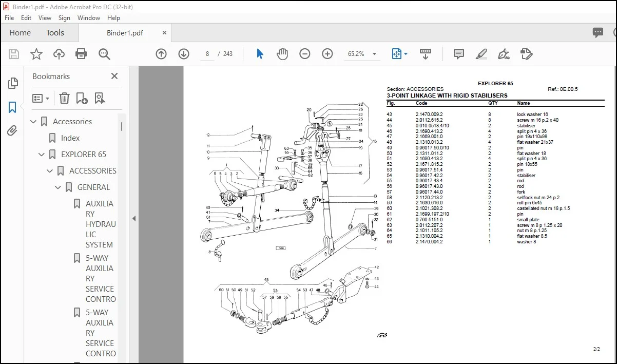
Task: Close the Binder1.pdf tab
Action: point(164,33)
